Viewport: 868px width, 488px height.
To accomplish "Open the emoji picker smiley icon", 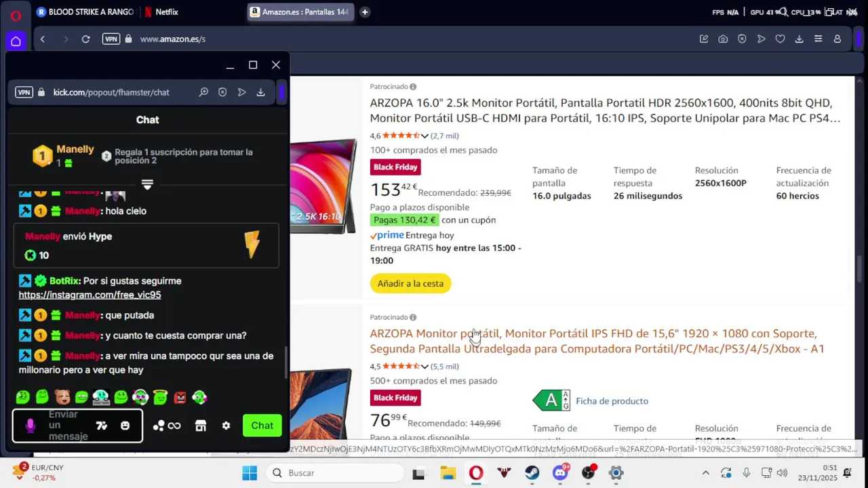I will point(125,426).
